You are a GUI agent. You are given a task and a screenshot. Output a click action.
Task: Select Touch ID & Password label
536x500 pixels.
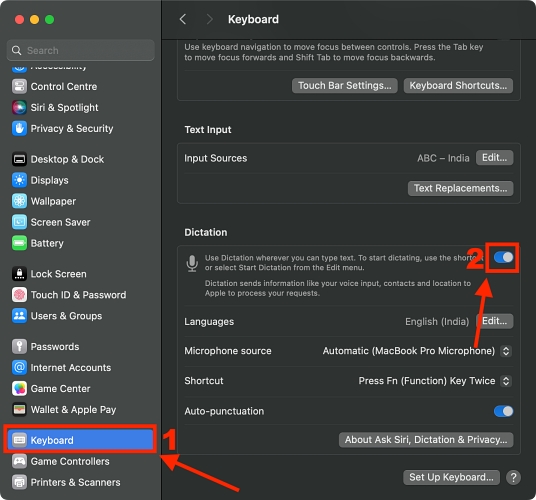[x=78, y=295]
